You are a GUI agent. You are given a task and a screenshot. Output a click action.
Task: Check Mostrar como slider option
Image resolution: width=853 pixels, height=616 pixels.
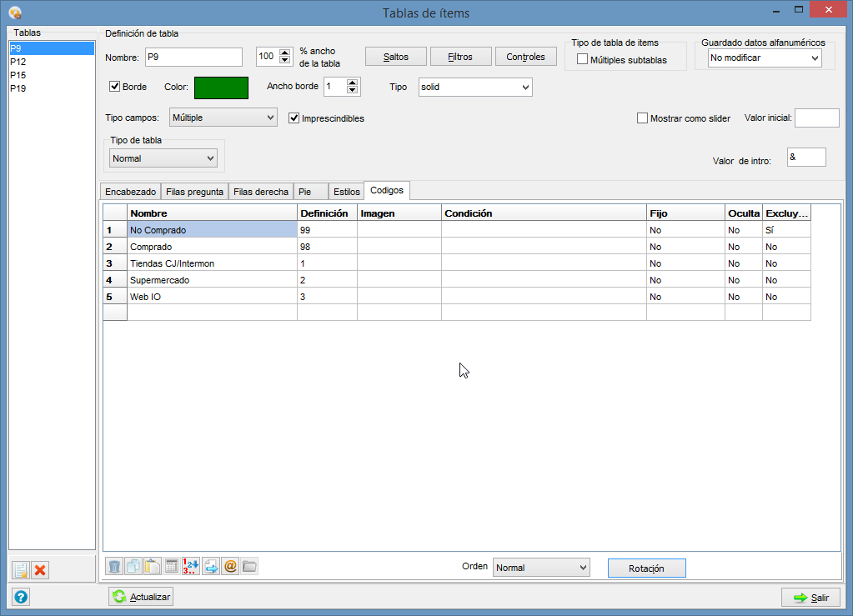click(642, 118)
